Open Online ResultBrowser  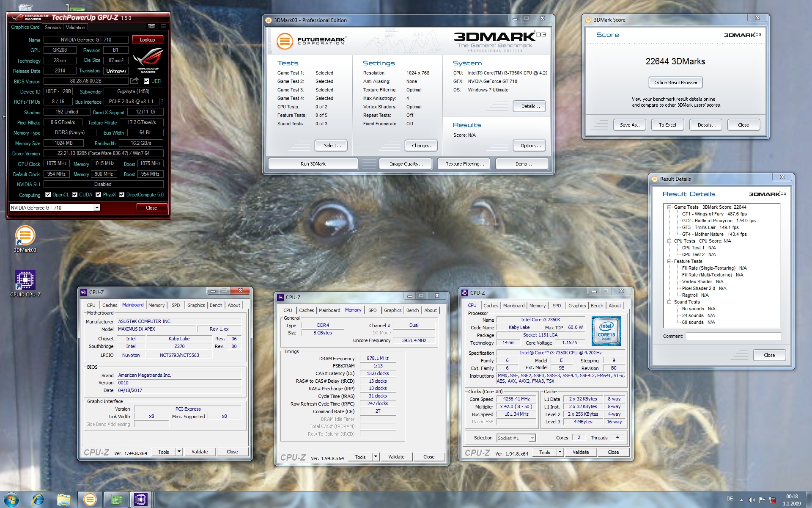pyautogui.click(x=676, y=83)
